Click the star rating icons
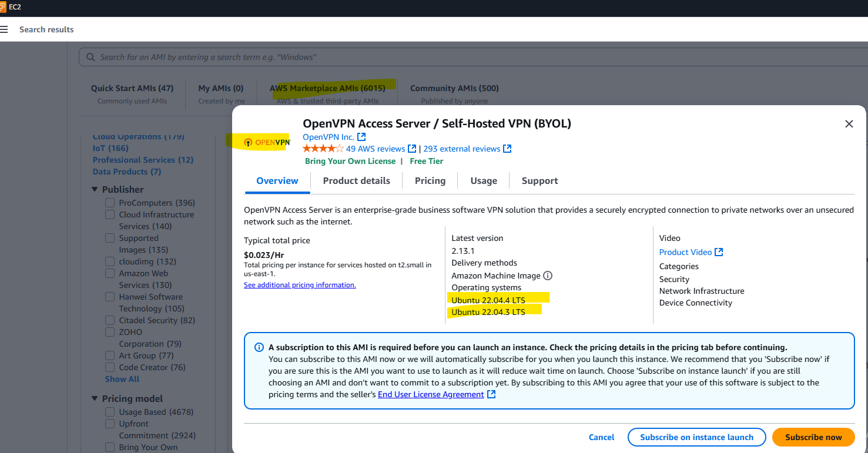The image size is (868, 453). (323, 149)
